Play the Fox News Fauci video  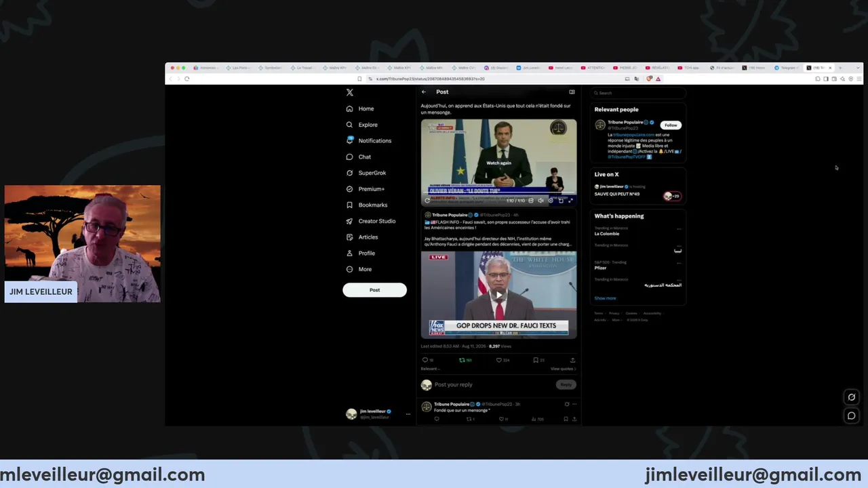coord(498,295)
